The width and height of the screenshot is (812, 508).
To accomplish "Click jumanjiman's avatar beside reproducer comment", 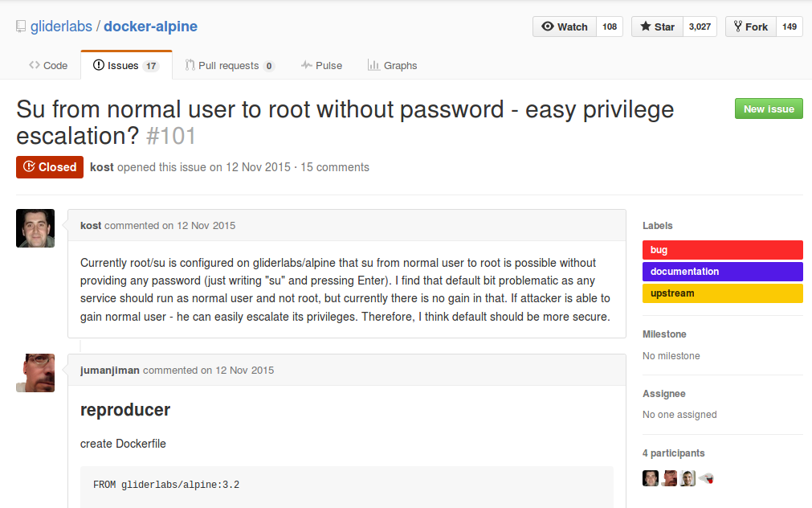I will [35, 373].
